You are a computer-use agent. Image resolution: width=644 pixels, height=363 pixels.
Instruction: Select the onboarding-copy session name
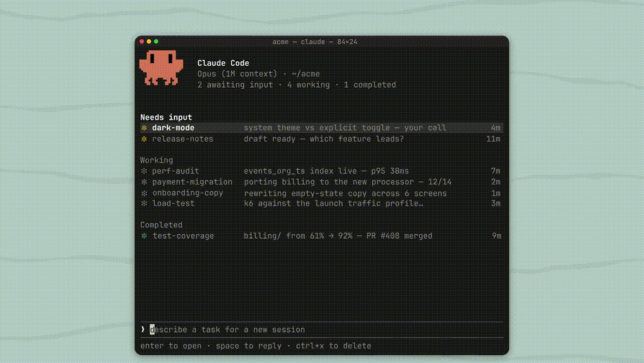tap(187, 193)
